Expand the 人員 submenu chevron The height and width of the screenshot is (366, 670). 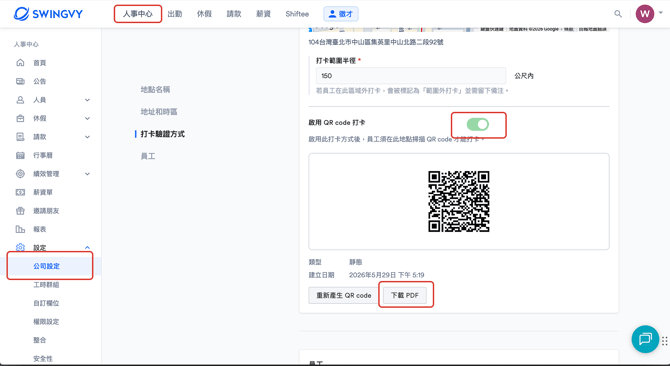[x=87, y=100]
